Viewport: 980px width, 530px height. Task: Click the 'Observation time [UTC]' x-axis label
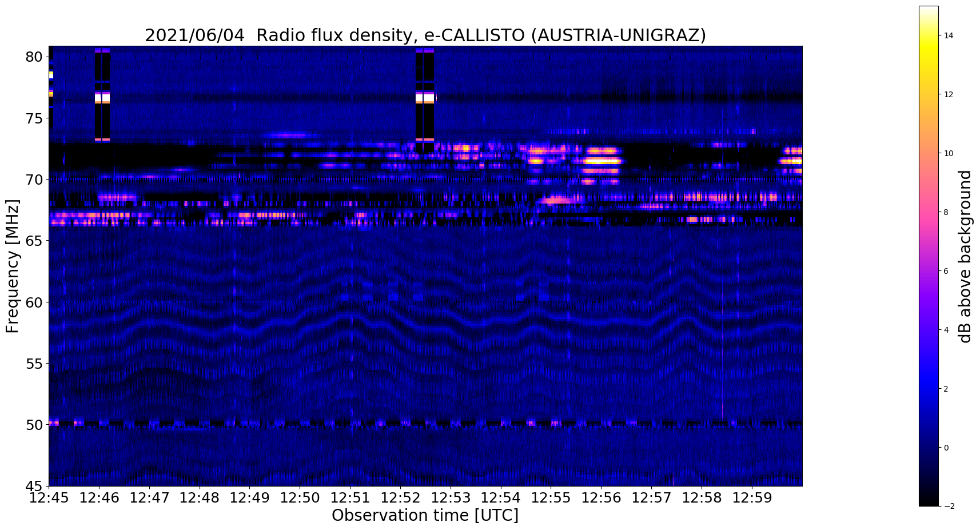point(425,516)
